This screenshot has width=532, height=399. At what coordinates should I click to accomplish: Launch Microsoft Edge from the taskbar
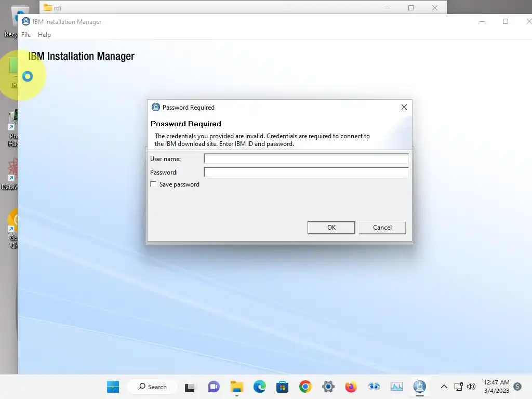(260, 387)
